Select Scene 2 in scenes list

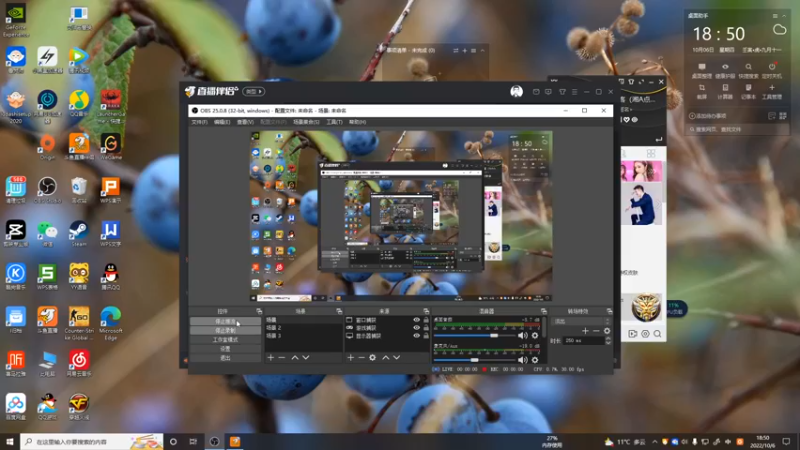[303, 328]
